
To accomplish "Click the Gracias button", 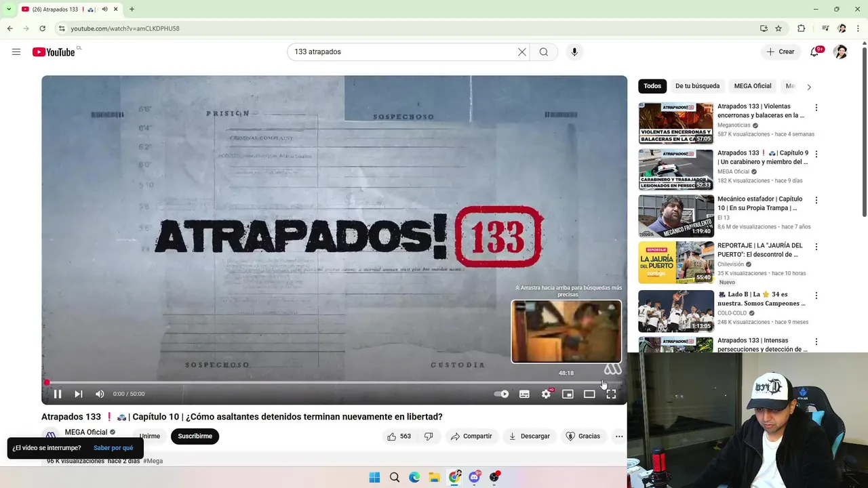I will click(583, 436).
